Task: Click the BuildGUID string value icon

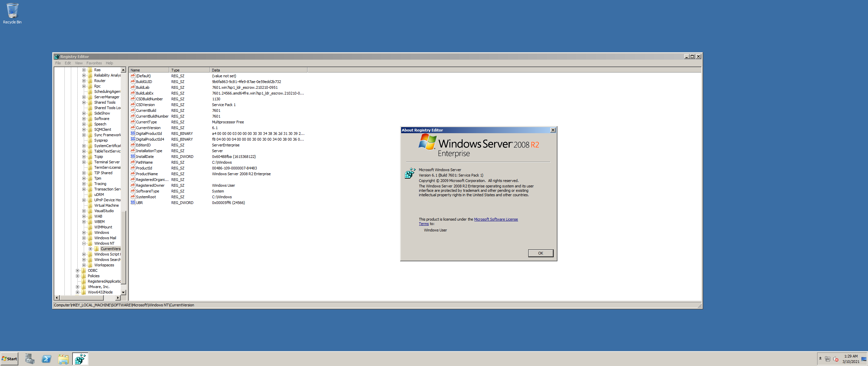Action: click(133, 82)
